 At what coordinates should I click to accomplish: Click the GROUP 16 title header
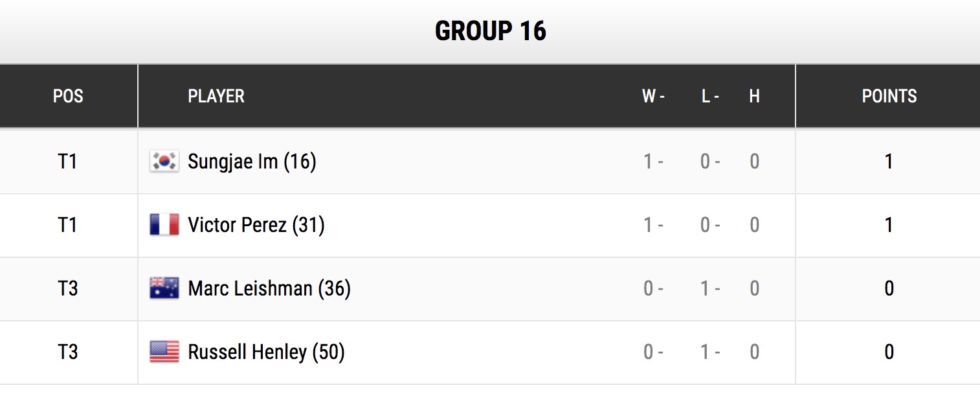pyautogui.click(x=491, y=31)
